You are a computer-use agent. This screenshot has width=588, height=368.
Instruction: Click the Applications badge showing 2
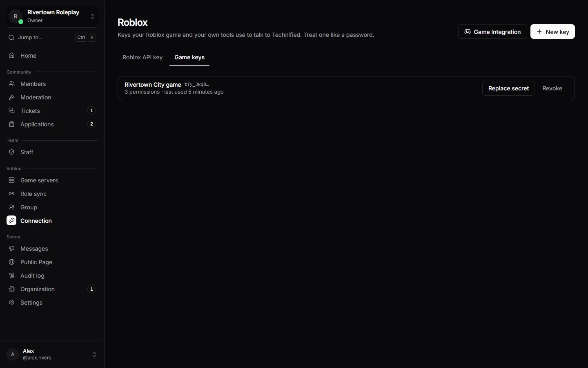91,124
